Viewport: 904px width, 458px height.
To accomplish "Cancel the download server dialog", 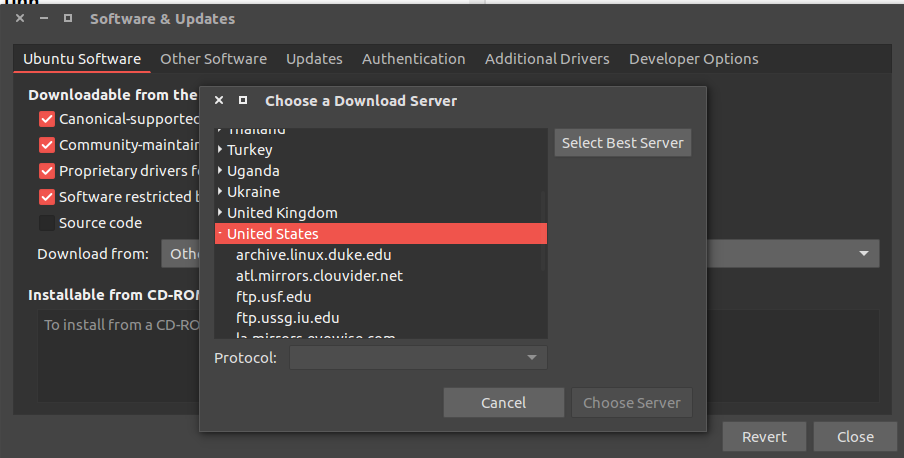I will click(x=503, y=403).
